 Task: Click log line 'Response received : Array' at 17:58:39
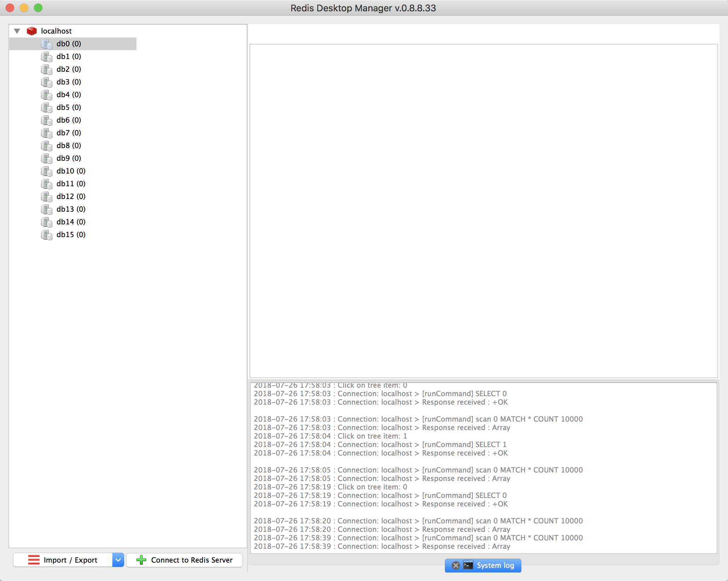[382, 546]
